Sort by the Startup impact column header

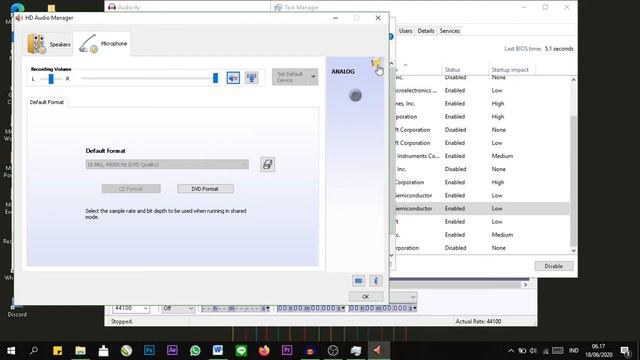tap(510, 70)
